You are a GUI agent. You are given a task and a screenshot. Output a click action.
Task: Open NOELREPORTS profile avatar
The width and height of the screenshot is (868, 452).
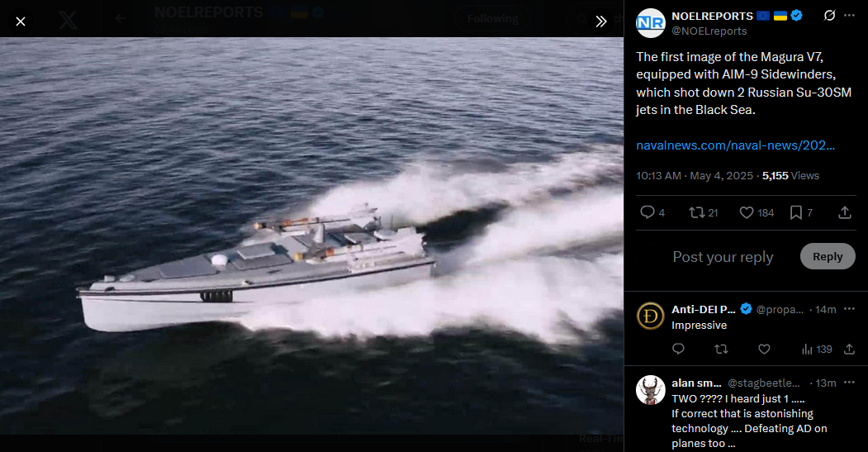(x=651, y=23)
